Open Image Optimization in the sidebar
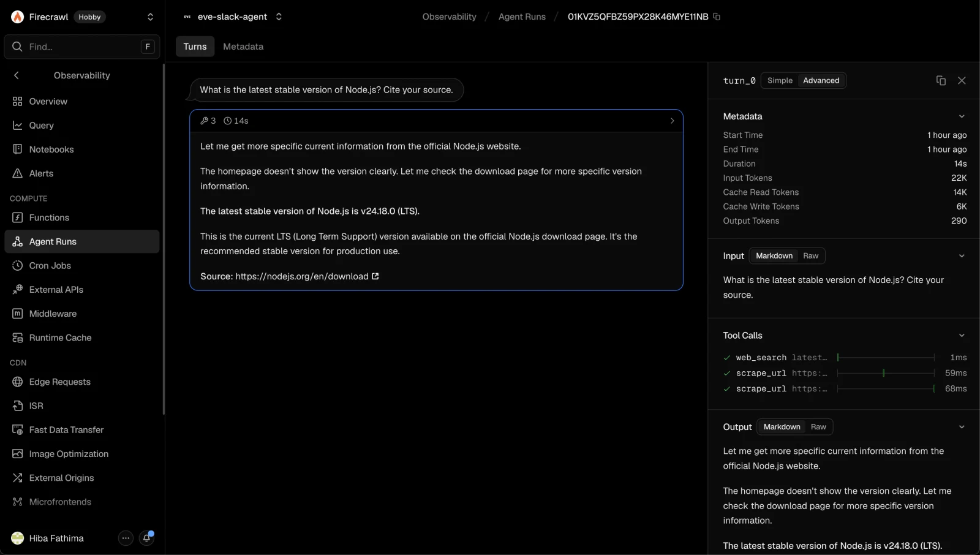980x555 pixels. point(82,454)
